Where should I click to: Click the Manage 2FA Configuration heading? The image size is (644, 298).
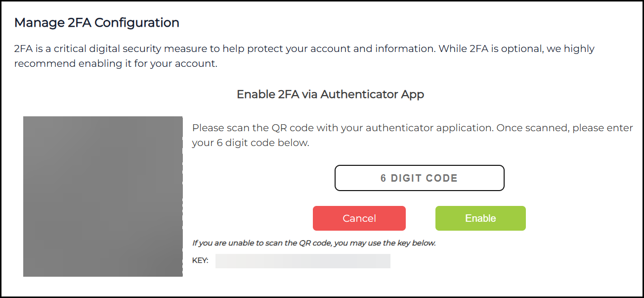click(x=96, y=23)
